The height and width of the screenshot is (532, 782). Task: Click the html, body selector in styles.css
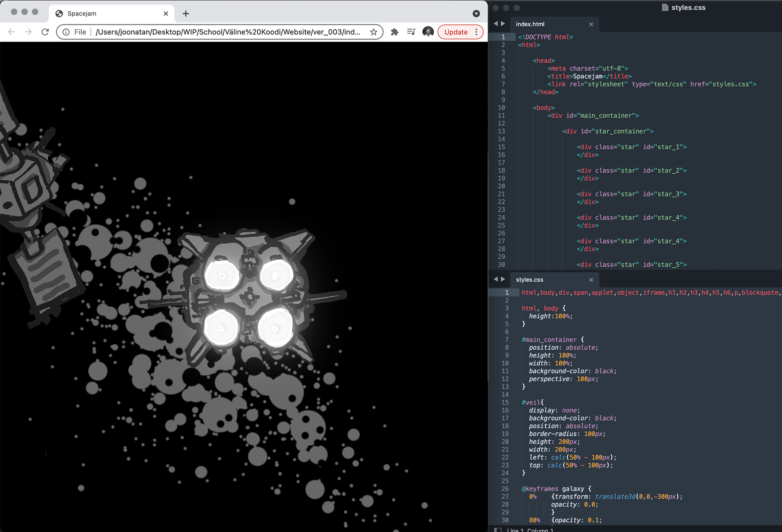pyautogui.click(x=540, y=308)
